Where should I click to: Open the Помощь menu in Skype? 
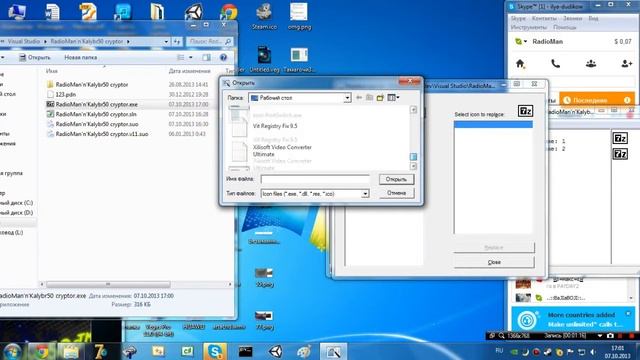coord(564,27)
